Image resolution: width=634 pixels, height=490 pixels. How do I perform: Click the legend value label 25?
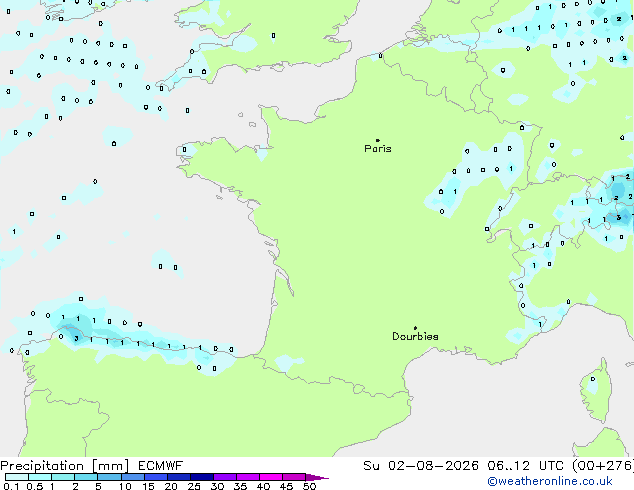tap(194, 486)
